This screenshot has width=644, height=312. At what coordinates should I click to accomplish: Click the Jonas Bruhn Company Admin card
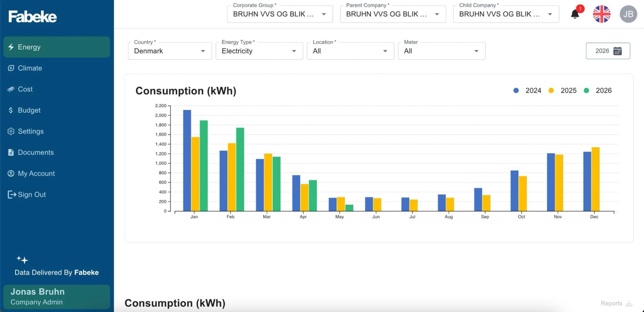[x=57, y=297]
